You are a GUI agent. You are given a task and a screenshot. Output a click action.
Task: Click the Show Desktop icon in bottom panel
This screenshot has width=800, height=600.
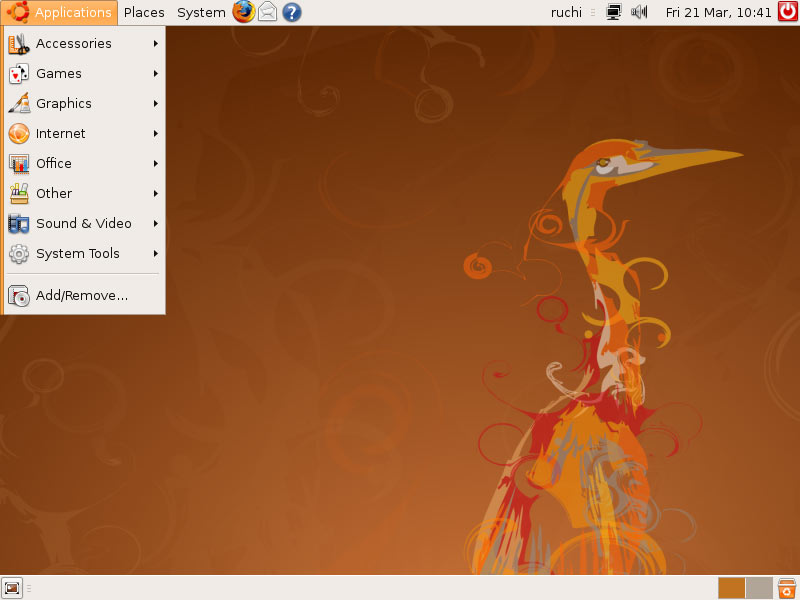pyautogui.click(x=12, y=588)
